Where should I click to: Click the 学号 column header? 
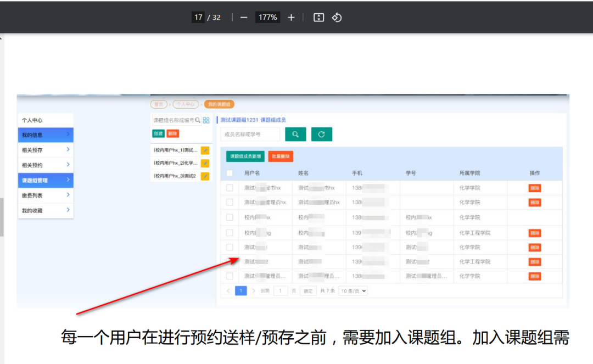[x=411, y=173]
